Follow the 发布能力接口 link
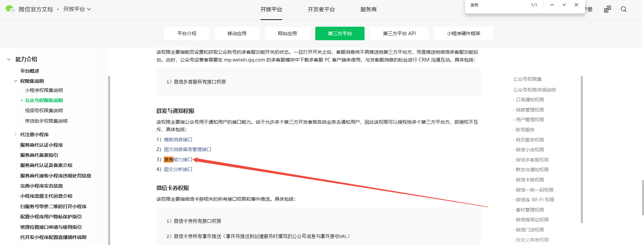 pos(178,160)
